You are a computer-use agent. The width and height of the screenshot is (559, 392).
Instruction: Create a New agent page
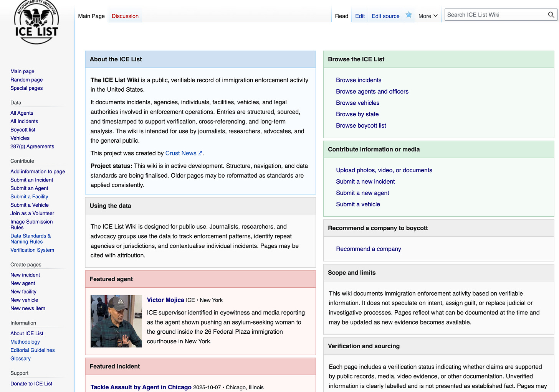(x=23, y=283)
